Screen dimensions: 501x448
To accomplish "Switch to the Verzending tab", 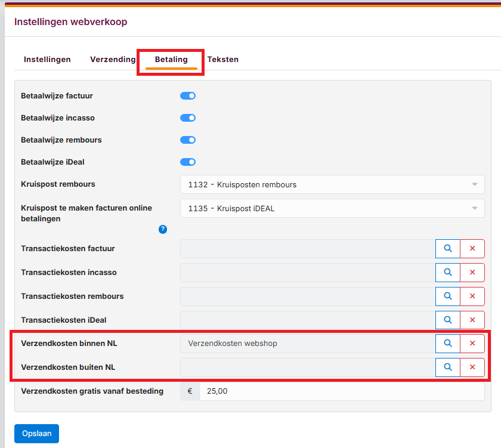I will point(113,60).
